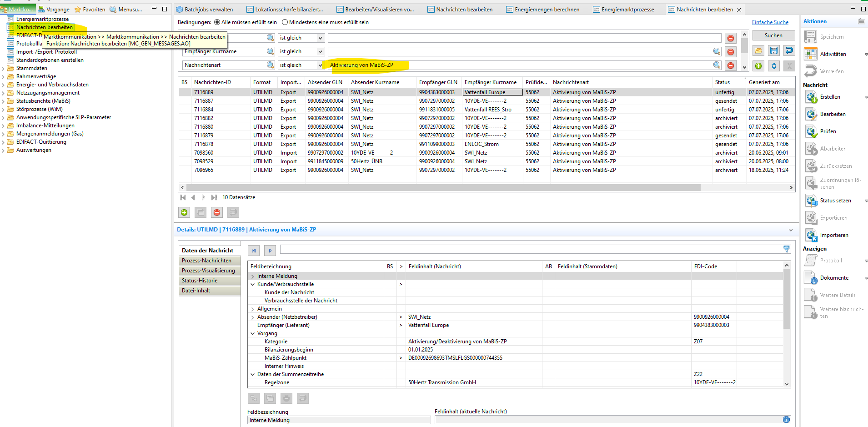
Task: Expand the Stammdaten folder in tree
Action: point(3,69)
